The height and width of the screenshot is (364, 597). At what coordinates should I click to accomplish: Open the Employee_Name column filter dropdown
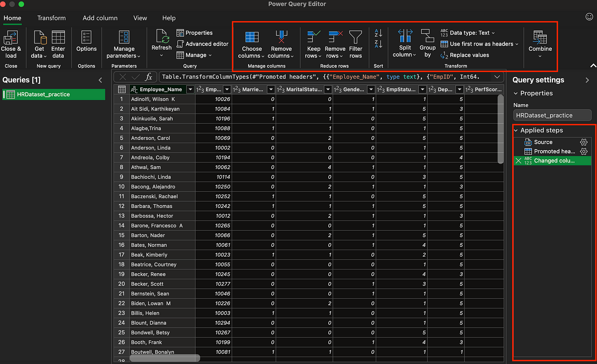(191, 89)
